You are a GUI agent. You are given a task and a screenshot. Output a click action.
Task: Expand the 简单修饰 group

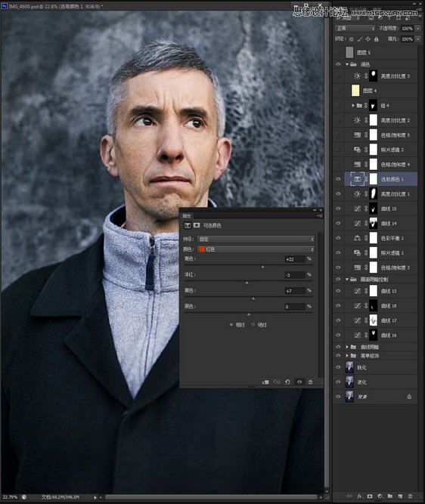click(x=347, y=355)
